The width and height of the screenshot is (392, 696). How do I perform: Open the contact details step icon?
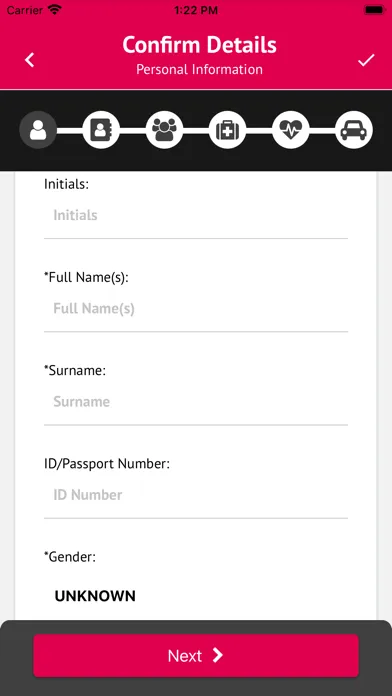pyautogui.click(x=101, y=130)
